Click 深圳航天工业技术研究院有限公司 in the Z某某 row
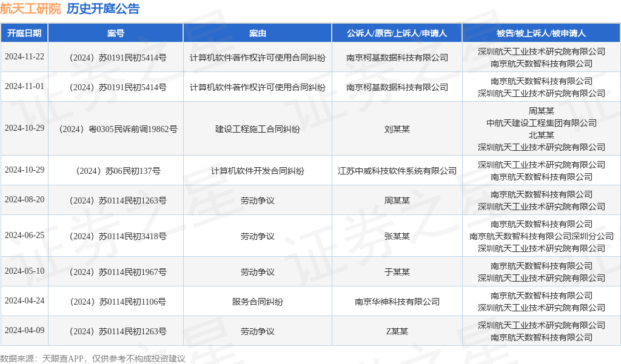 click(542, 325)
